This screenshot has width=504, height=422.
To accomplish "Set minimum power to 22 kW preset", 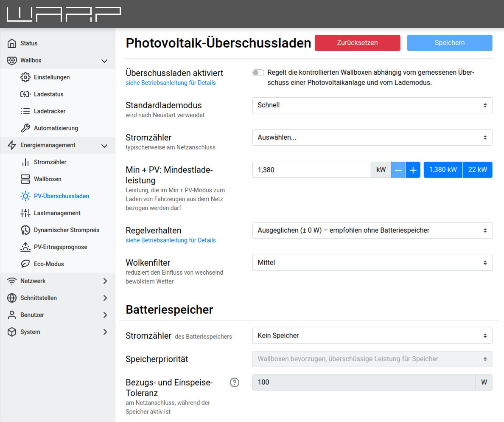I will [477, 170].
